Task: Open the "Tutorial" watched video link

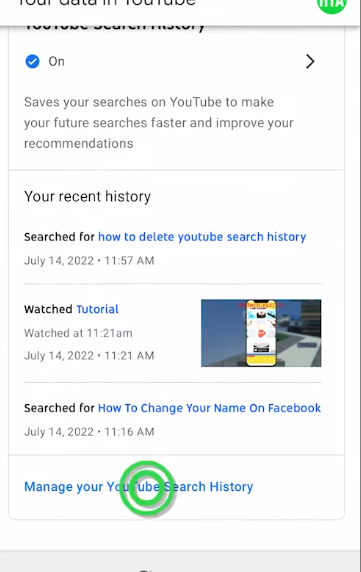Action: pos(97,309)
